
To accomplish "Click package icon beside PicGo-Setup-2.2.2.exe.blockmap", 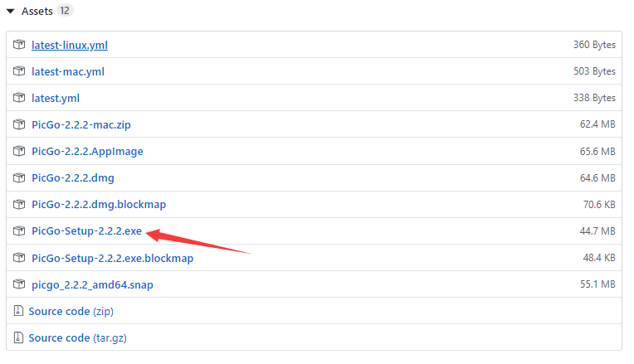I will tap(19, 257).
